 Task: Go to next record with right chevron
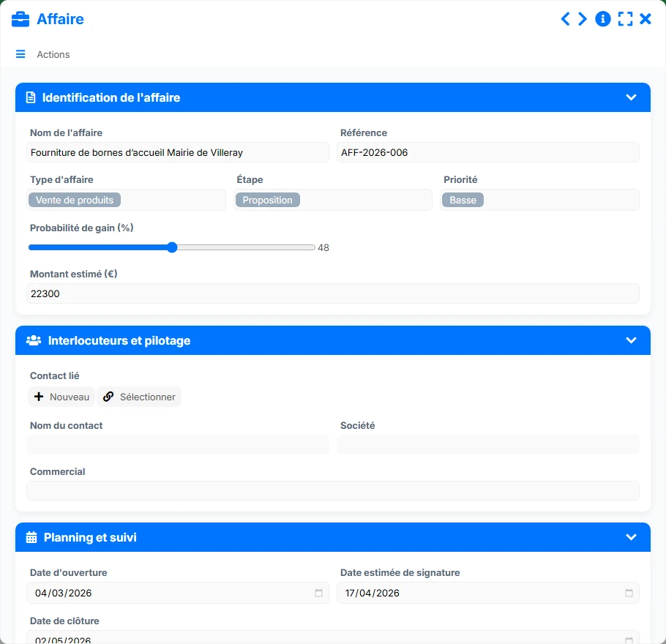[583, 19]
